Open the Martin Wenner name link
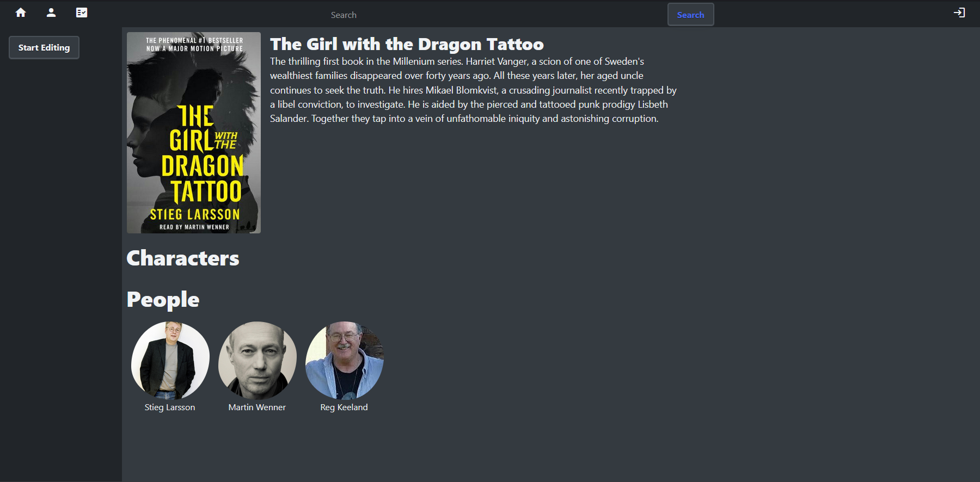Image resolution: width=980 pixels, height=482 pixels. 257,407
